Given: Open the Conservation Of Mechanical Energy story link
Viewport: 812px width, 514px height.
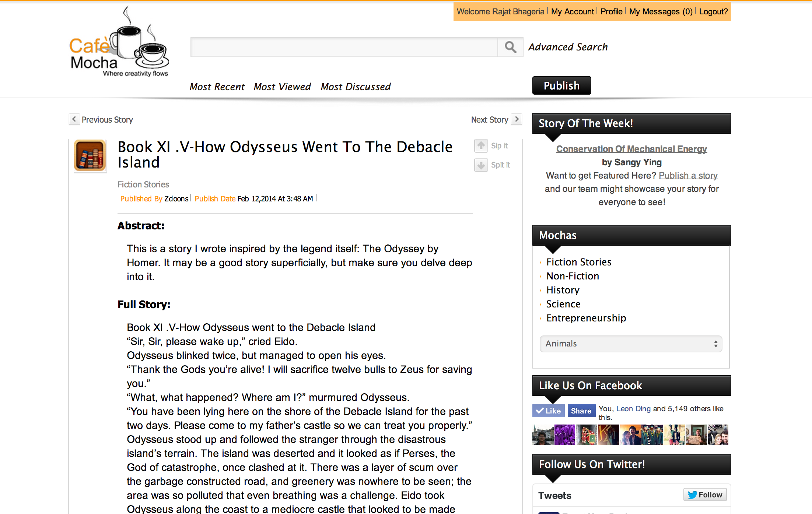Looking at the screenshot, I should click(631, 149).
